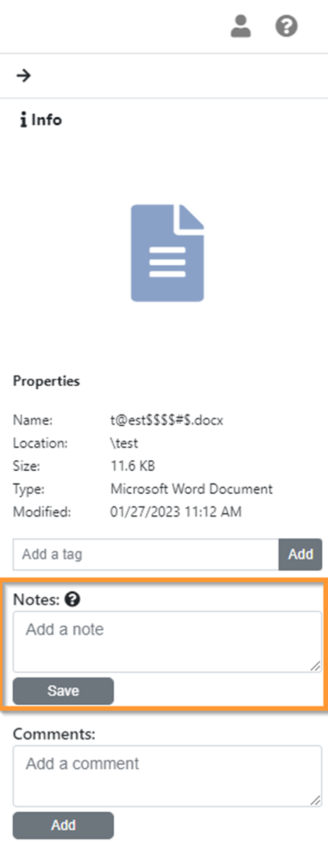Click the \test location value
This screenshot has height=868, width=328.
[124, 443]
